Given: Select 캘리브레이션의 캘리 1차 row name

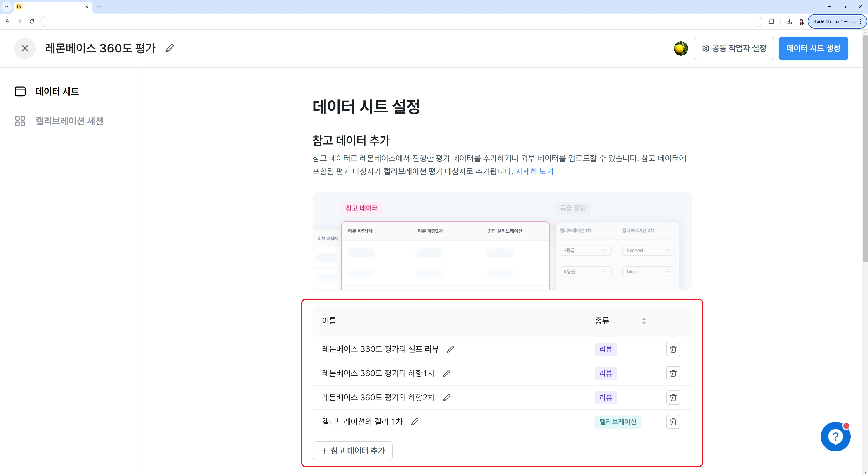Looking at the screenshot, I should click(x=362, y=422).
